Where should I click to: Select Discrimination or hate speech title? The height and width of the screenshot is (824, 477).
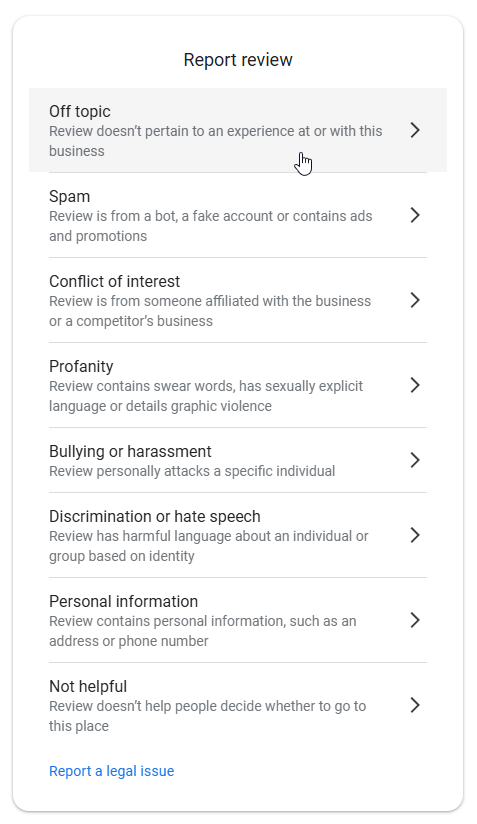coord(154,517)
